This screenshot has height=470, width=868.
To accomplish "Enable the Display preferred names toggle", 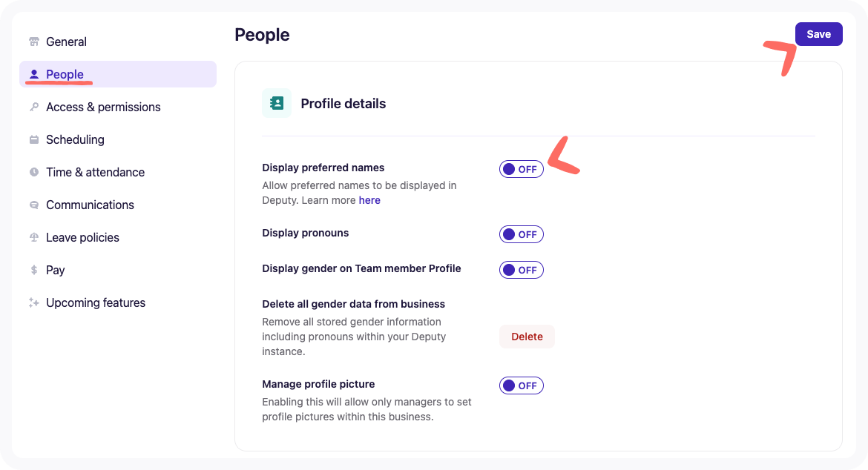I will tap(522, 169).
